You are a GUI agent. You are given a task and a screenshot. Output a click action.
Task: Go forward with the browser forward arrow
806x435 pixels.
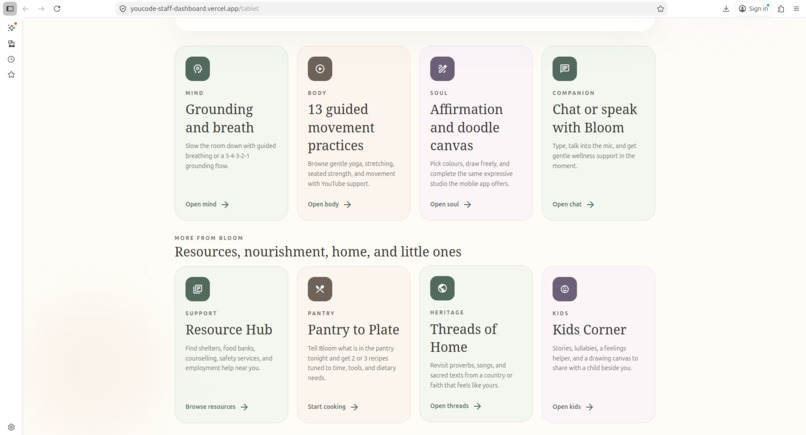tap(41, 9)
